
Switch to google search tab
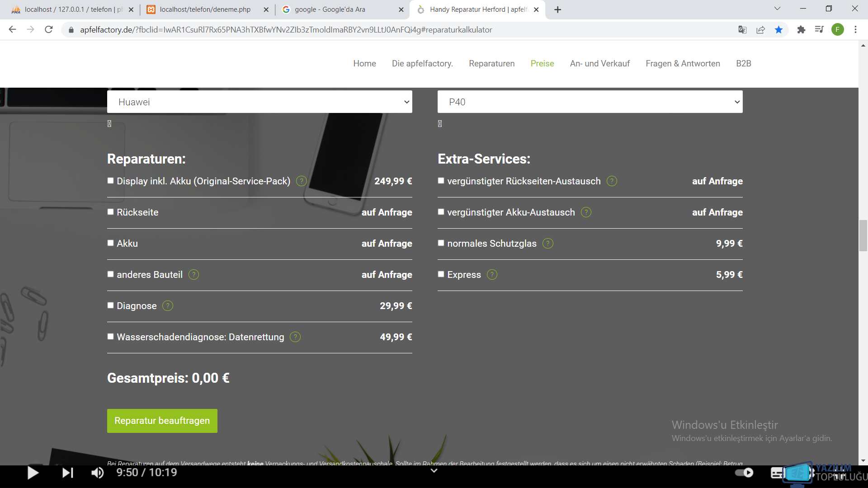tap(342, 9)
